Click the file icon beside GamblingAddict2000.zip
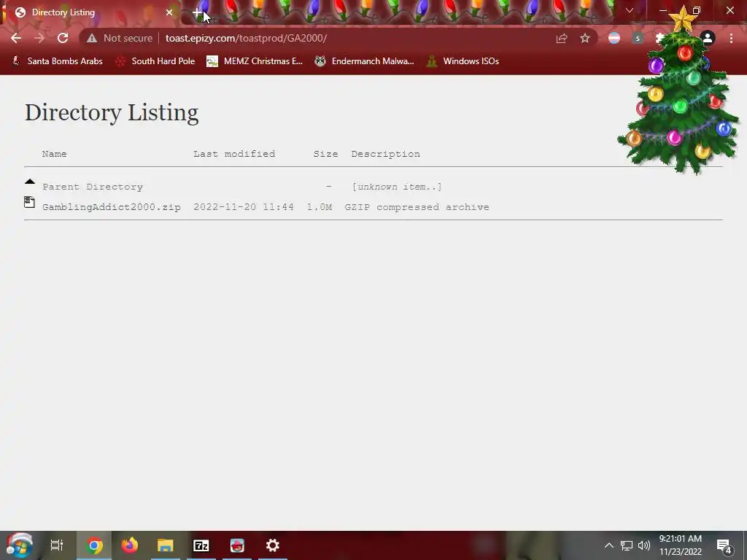 (29, 202)
